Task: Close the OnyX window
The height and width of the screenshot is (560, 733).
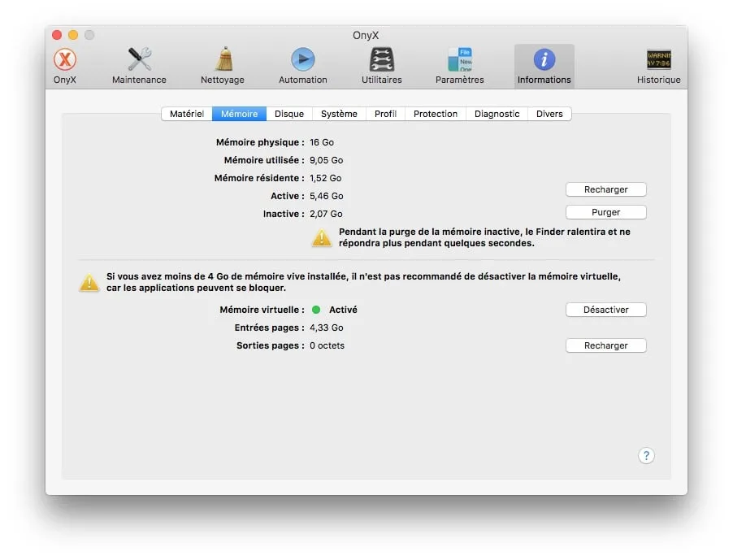Action: click(x=57, y=35)
